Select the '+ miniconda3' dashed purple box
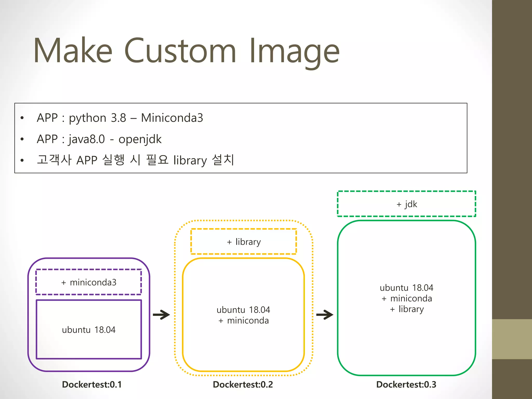This screenshot has width=532, height=399. (89, 282)
